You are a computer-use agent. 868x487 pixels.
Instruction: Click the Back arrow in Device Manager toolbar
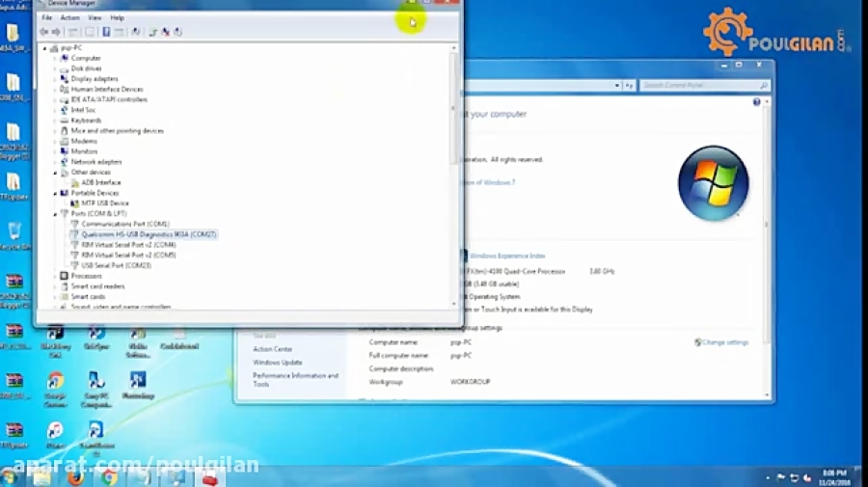click(x=43, y=32)
